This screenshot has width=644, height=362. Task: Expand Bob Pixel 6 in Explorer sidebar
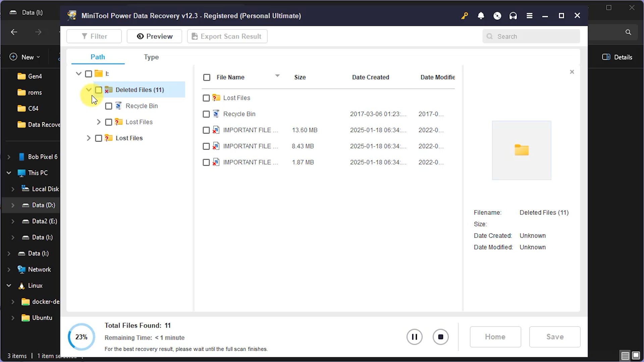[x=9, y=157]
